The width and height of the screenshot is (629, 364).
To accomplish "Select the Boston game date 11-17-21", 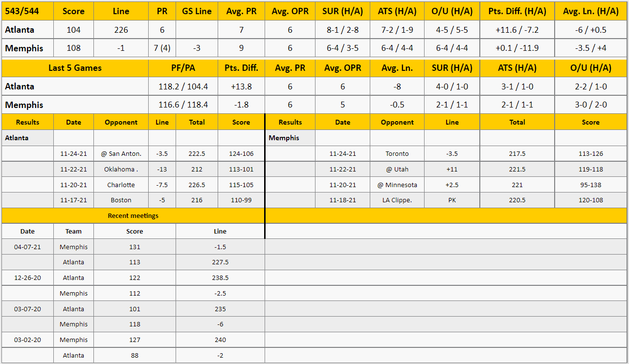I will point(73,200).
